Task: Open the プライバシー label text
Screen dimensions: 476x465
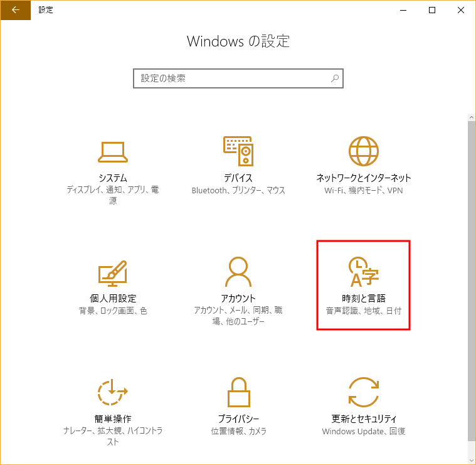Action: pos(238,419)
